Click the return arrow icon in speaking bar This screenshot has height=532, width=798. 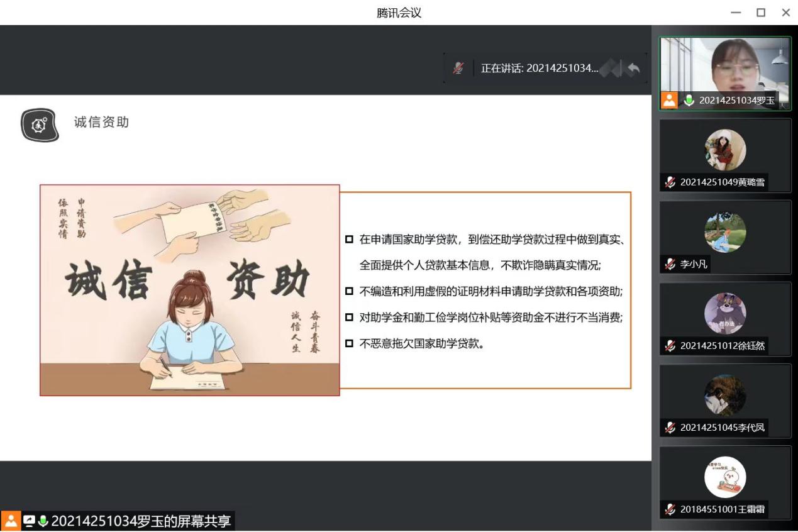pyautogui.click(x=633, y=69)
